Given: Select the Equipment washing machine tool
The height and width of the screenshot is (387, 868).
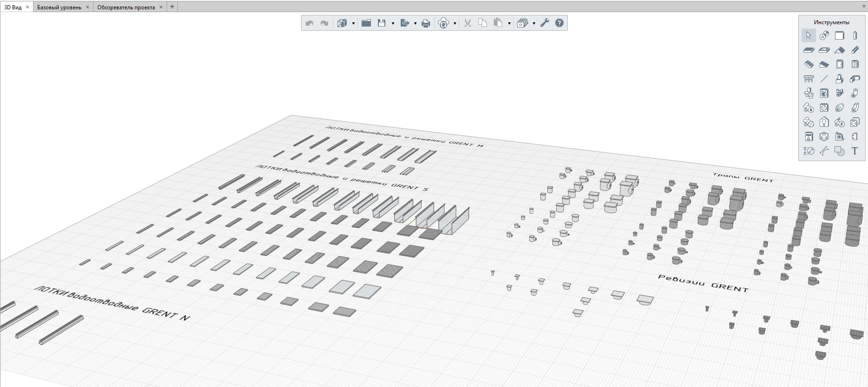Looking at the screenshot, I should (x=824, y=93).
